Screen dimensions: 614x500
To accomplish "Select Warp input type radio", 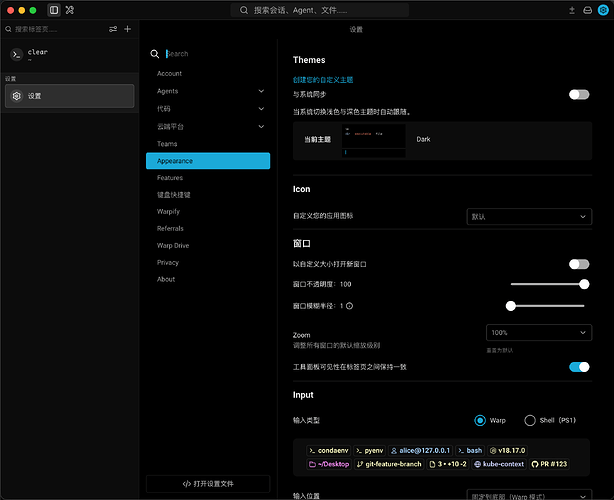I will pyautogui.click(x=480, y=421).
